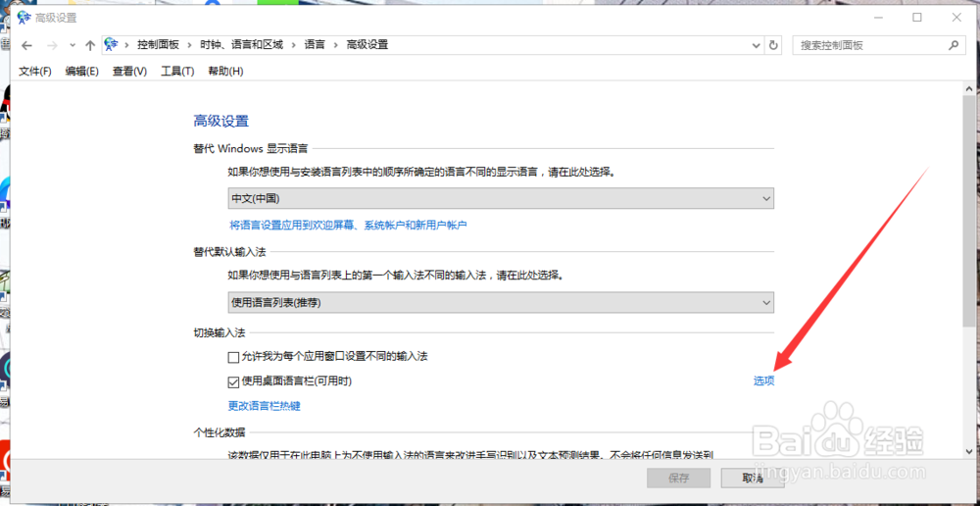980x506 pixels.
Task: Click the Forward navigation arrow
Action: click(53, 45)
